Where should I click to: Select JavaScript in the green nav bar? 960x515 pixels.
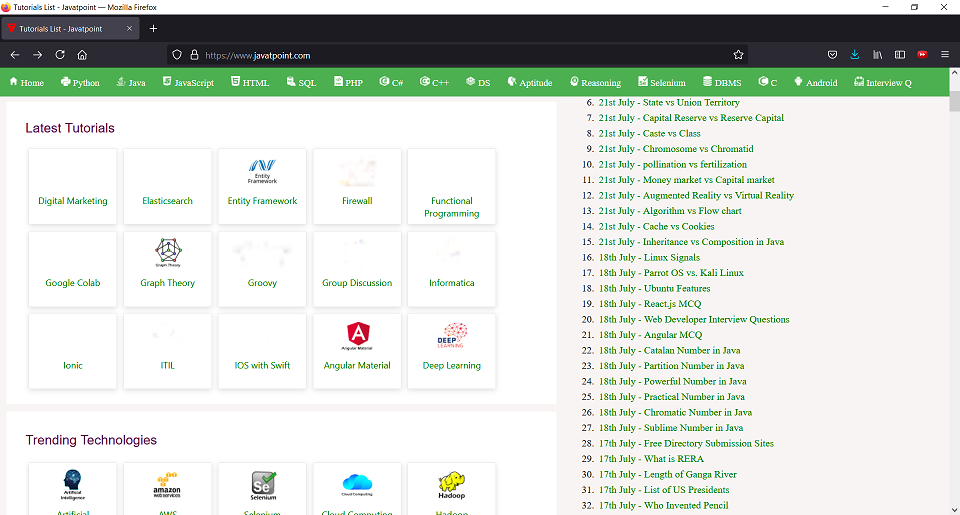pos(188,83)
